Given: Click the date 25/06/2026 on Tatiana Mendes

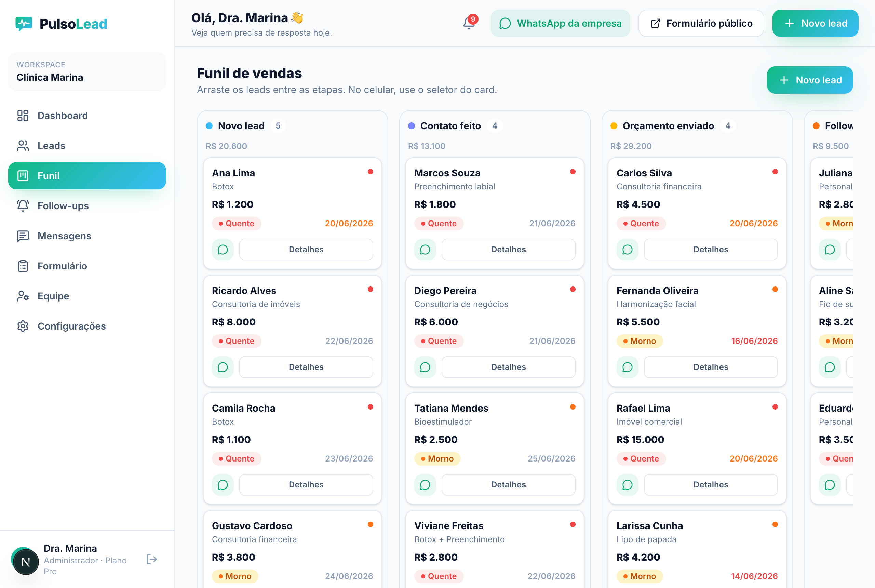Looking at the screenshot, I should pyautogui.click(x=551, y=459).
